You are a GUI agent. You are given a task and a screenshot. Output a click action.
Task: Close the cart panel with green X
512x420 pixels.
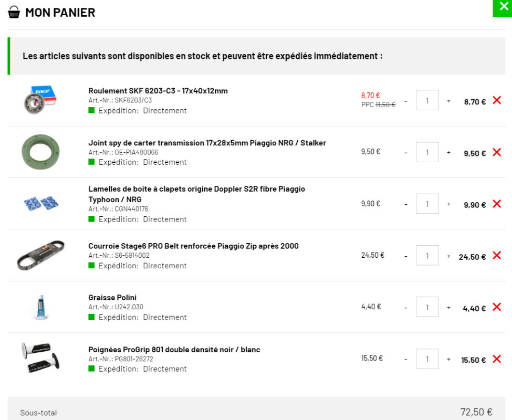503,8
